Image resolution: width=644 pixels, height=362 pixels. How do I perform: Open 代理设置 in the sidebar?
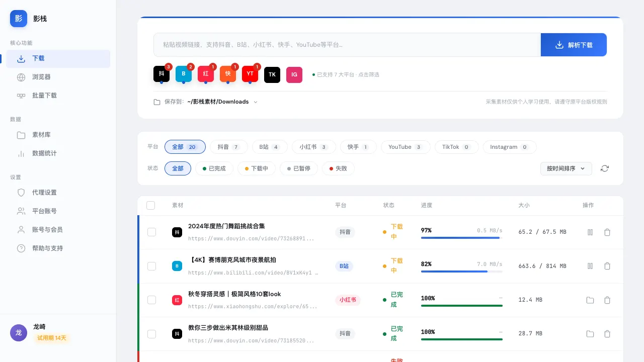(58, 193)
